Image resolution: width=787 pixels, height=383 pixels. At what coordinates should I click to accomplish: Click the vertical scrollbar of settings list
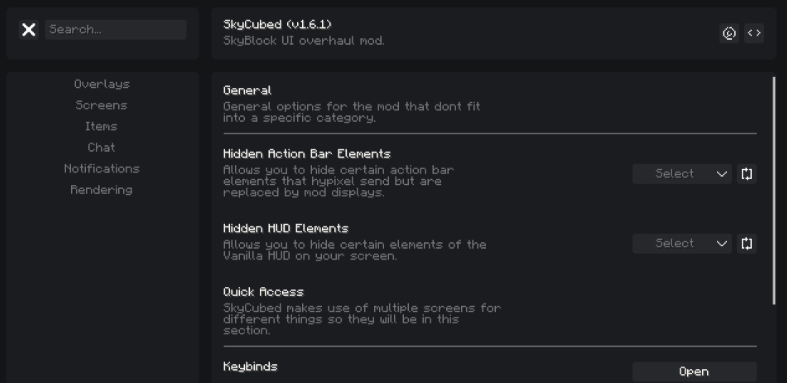coord(774,190)
